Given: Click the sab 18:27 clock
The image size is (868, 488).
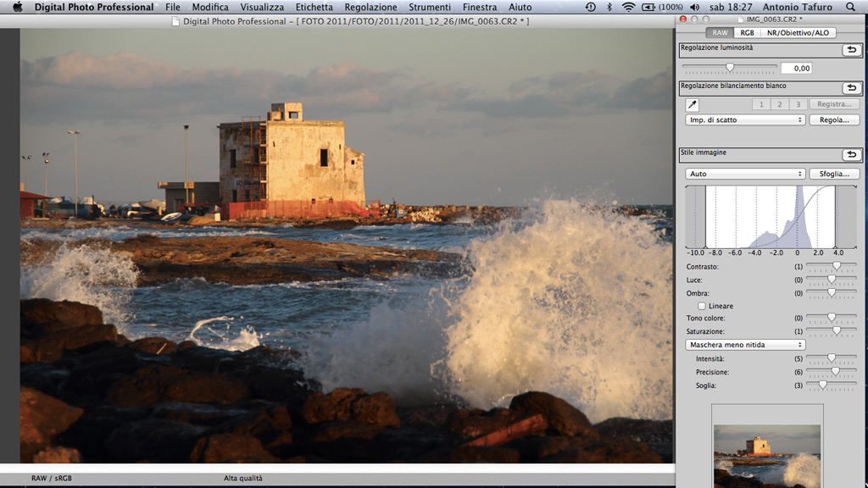Looking at the screenshot, I should pos(731,7).
